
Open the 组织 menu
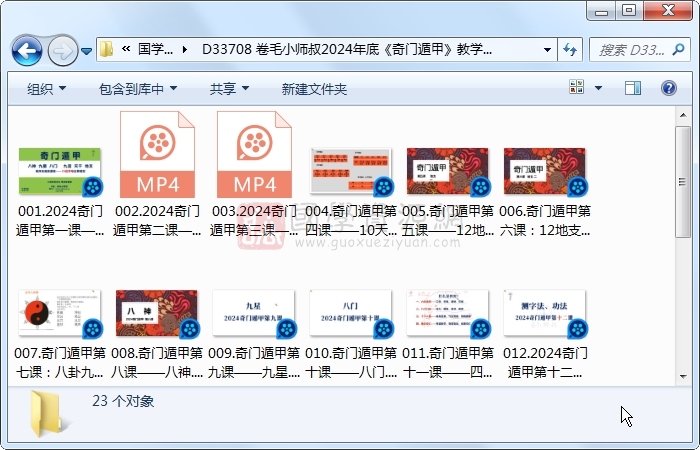point(46,89)
